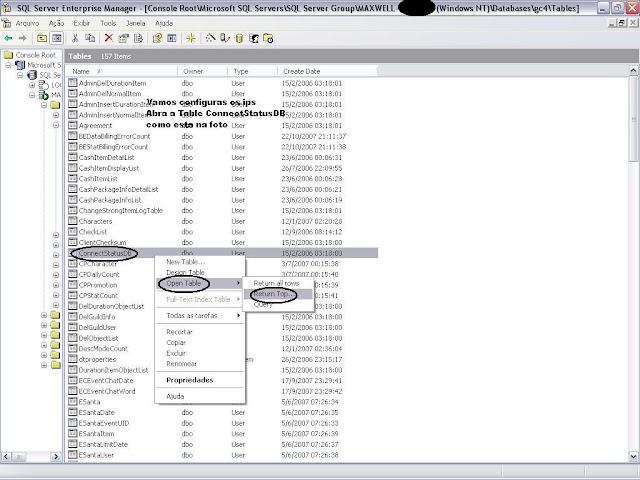Choose Return Top... in submenu

(x=278, y=293)
